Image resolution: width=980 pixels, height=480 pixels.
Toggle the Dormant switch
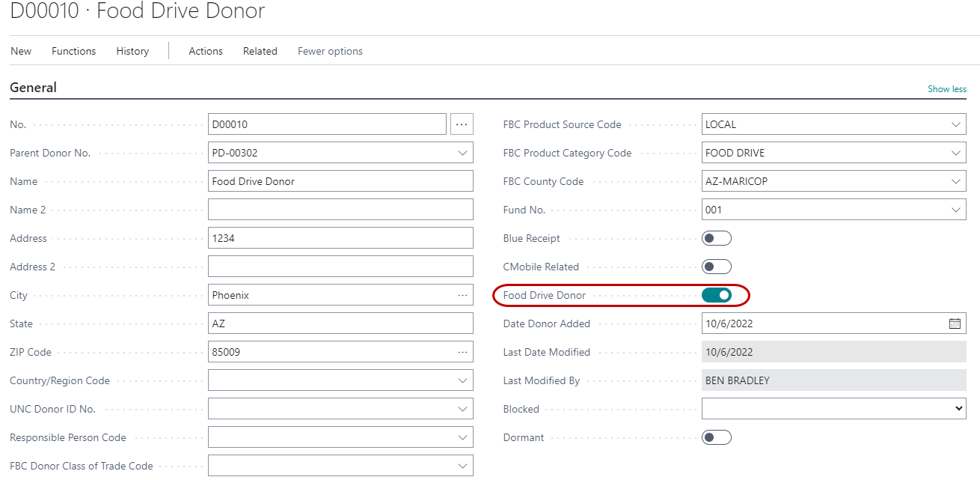(716, 437)
